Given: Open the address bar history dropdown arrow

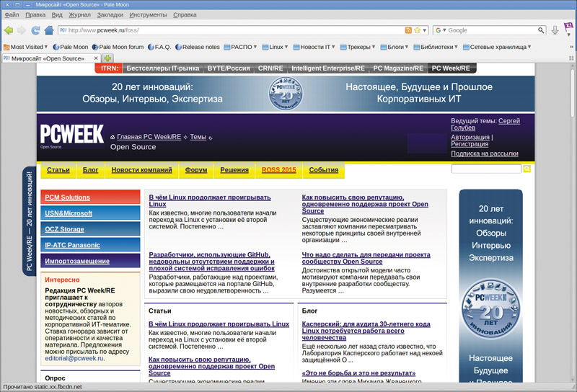Looking at the screenshot, I should 424,30.
